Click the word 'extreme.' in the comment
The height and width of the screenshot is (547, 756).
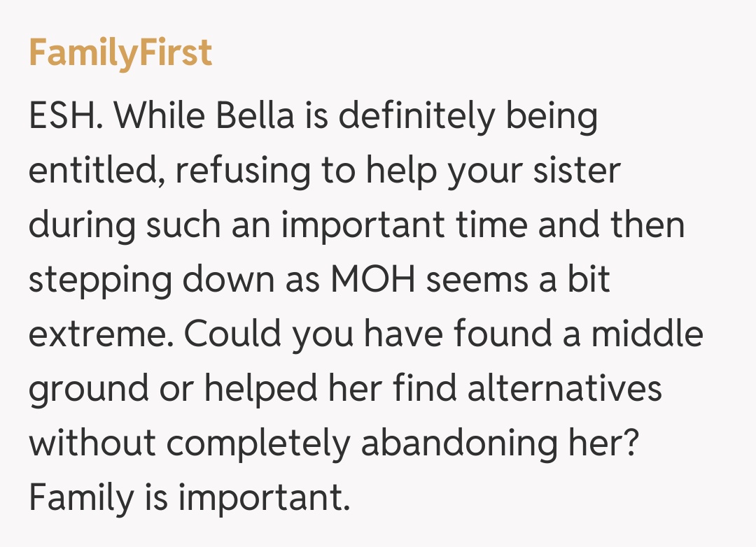(x=101, y=334)
